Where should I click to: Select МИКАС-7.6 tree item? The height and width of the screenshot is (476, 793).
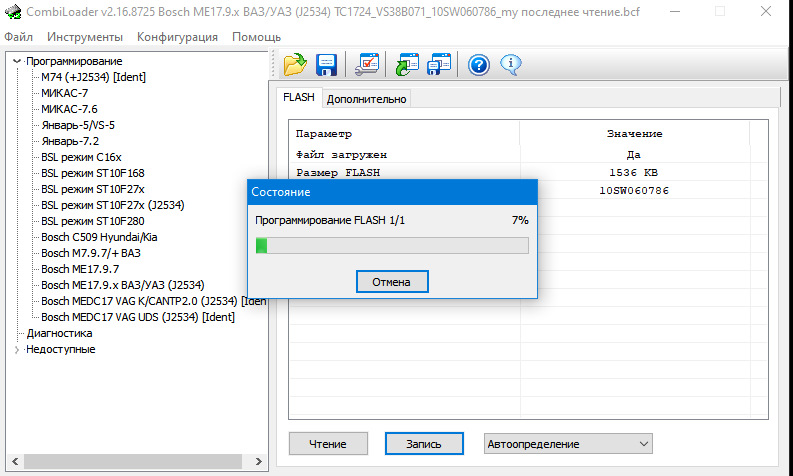tap(69, 109)
